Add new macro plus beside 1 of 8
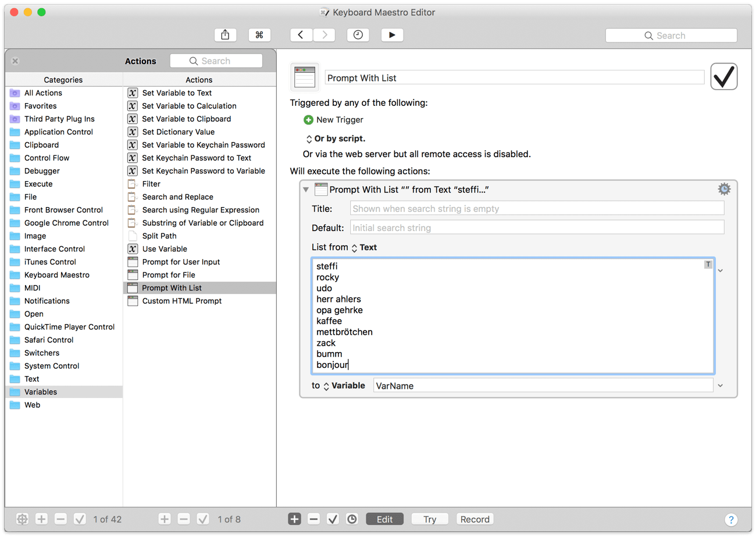Viewport: 756px width, 536px height. pos(165,519)
